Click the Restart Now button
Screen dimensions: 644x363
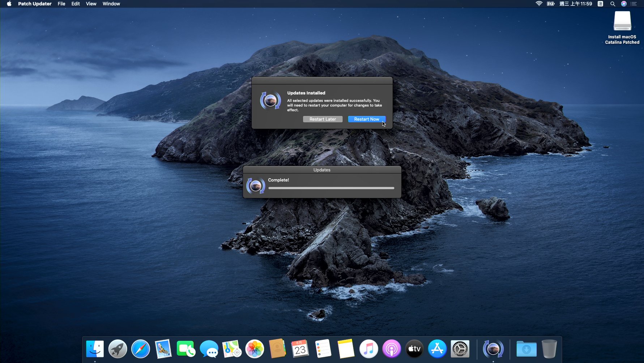click(366, 119)
